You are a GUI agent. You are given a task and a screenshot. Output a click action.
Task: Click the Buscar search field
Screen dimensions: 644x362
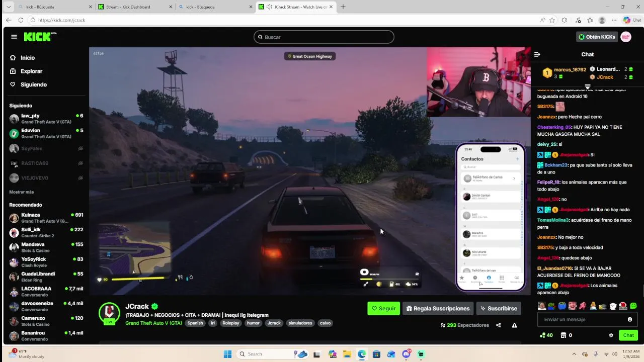point(324,37)
